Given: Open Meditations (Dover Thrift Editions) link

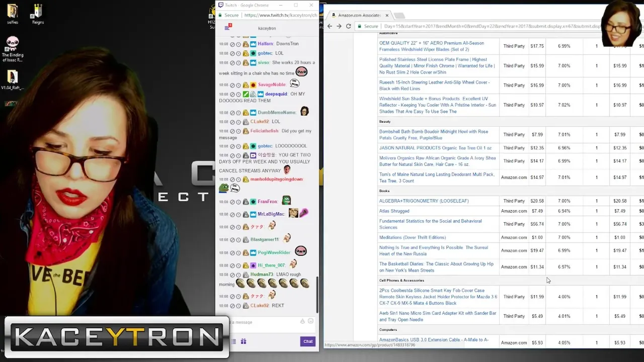Looking at the screenshot, I should pyautogui.click(x=413, y=237).
